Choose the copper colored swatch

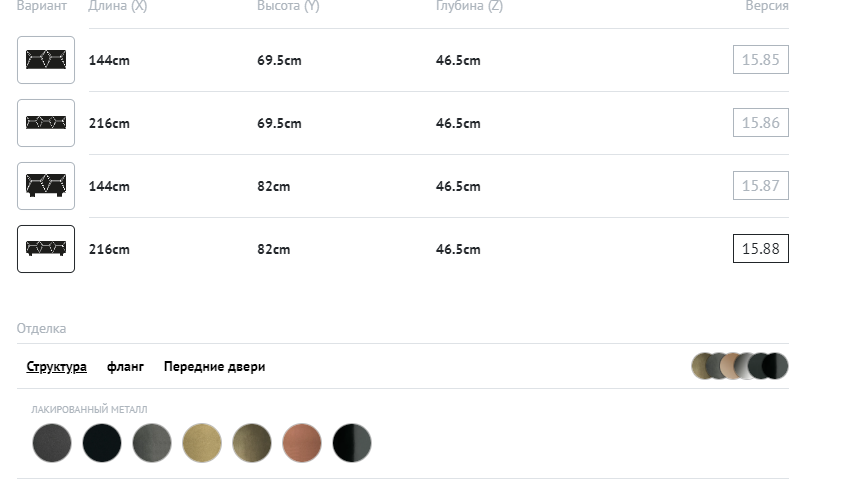click(x=302, y=443)
